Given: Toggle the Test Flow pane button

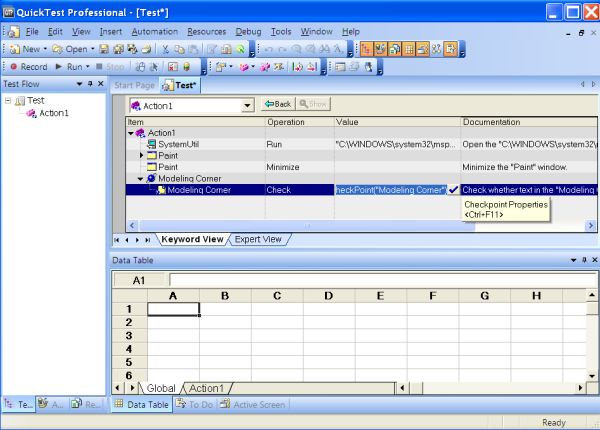Looking at the screenshot, I should (366, 49).
